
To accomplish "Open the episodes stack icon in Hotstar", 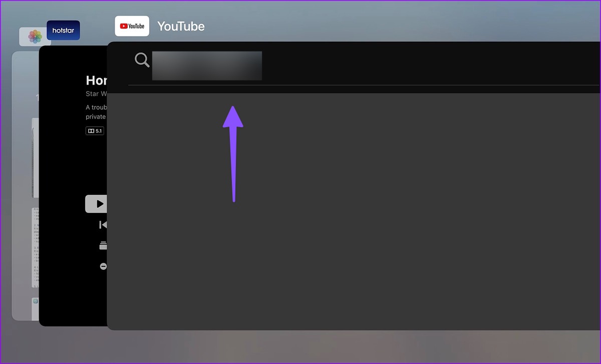I will [103, 245].
